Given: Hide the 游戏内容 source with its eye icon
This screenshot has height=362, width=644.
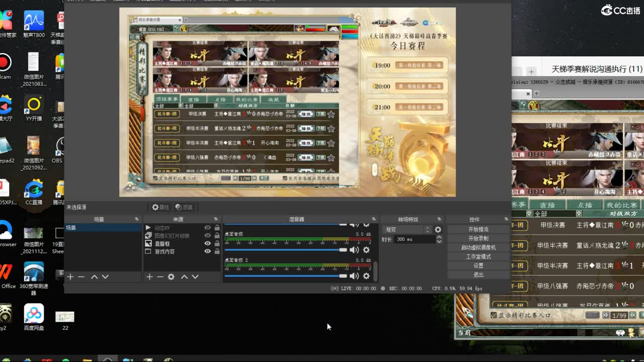Looking at the screenshot, I should (207, 251).
